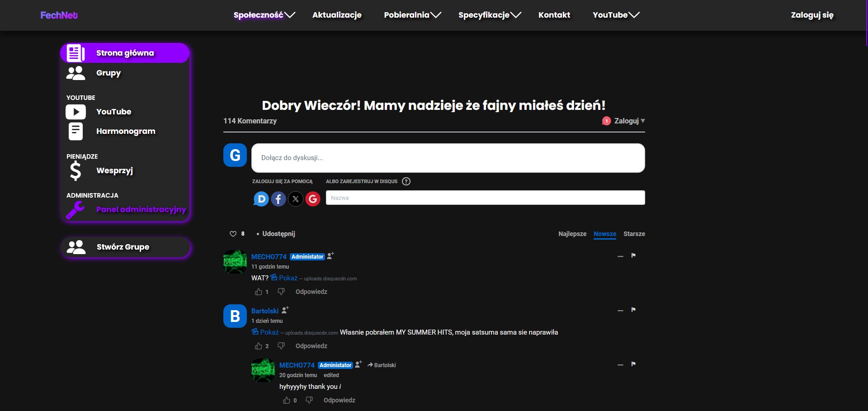Click the Dołącz do dyskusji comment box

[x=448, y=158]
